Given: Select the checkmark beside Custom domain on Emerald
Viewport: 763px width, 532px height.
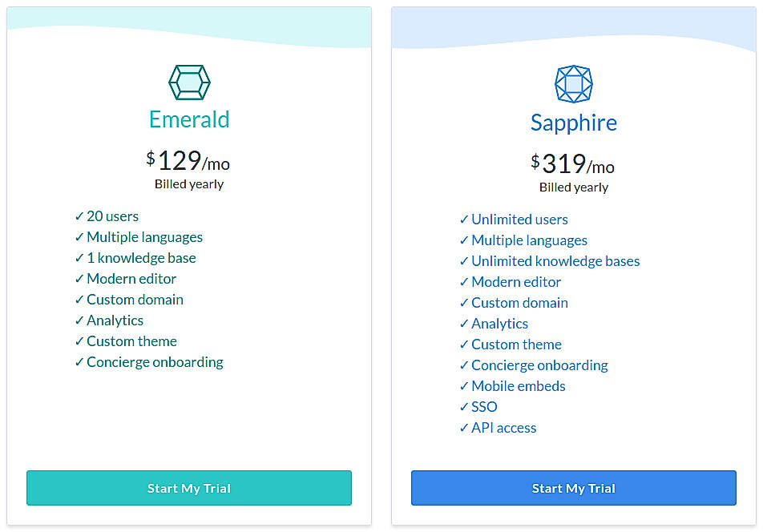Looking at the screenshot, I should pyautogui.click(x=79, y=300).
